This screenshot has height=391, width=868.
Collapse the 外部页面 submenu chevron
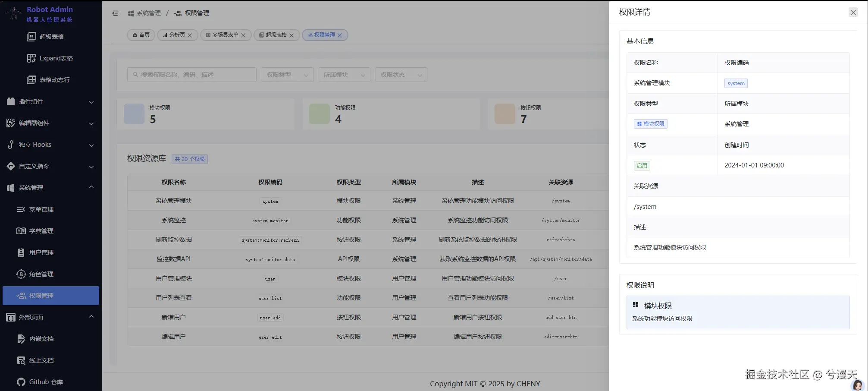[x=91, y=317]
